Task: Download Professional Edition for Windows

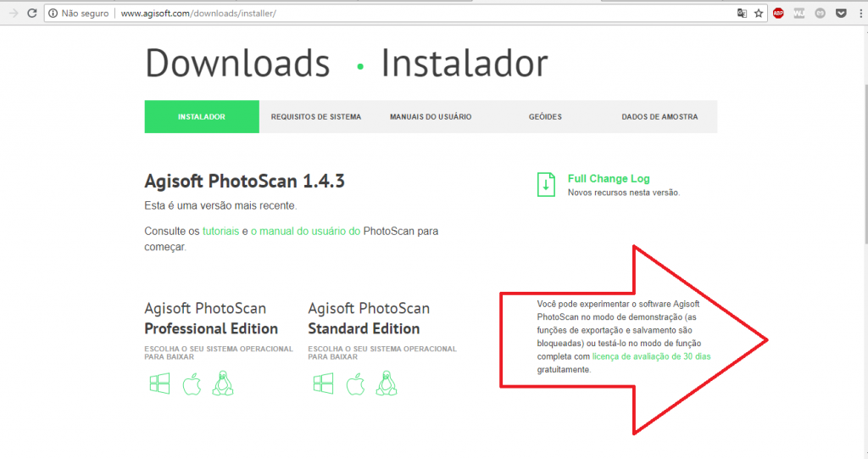Action: (160, 383)
